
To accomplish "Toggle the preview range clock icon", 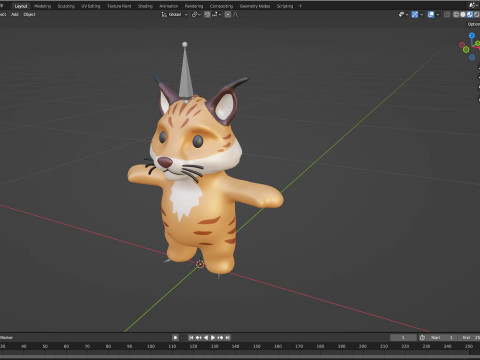I will pos(422,337).
